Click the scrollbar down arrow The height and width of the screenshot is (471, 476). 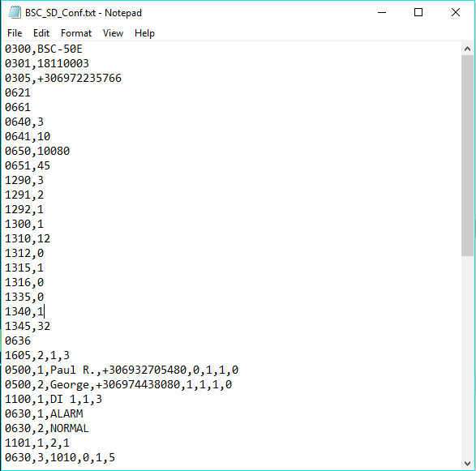coord(468,464)
